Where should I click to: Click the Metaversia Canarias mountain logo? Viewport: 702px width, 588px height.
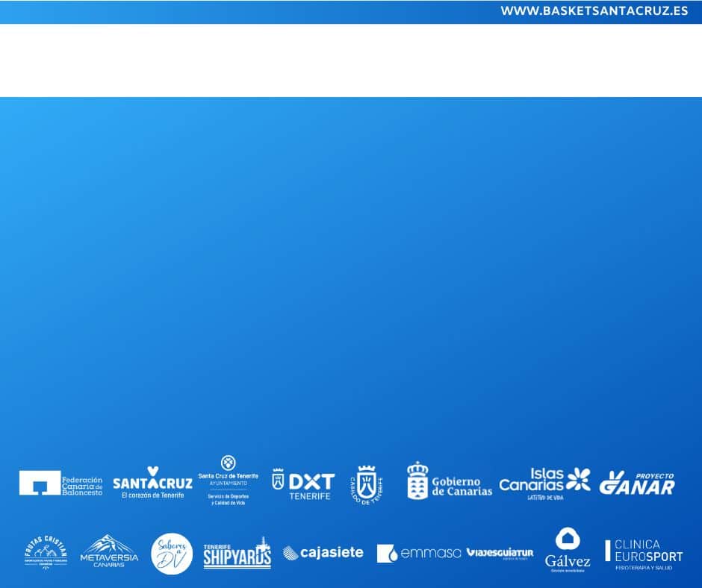[x=109, y=552]
